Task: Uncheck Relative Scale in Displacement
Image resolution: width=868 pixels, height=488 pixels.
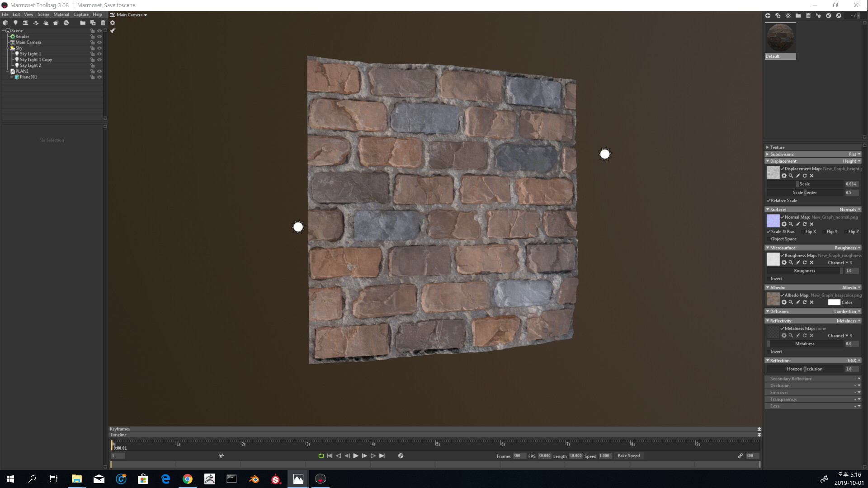Action: [769, 200]
